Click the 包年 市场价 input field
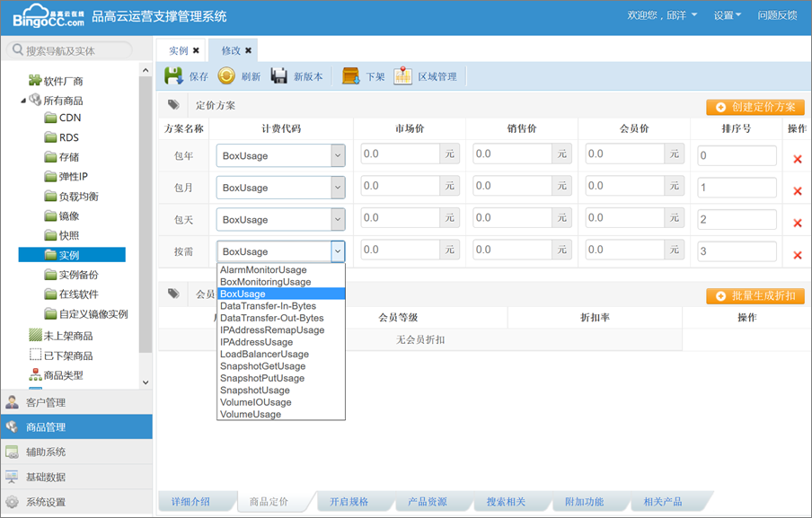Viewport: 812px width, 518px height. coord(400,154)
